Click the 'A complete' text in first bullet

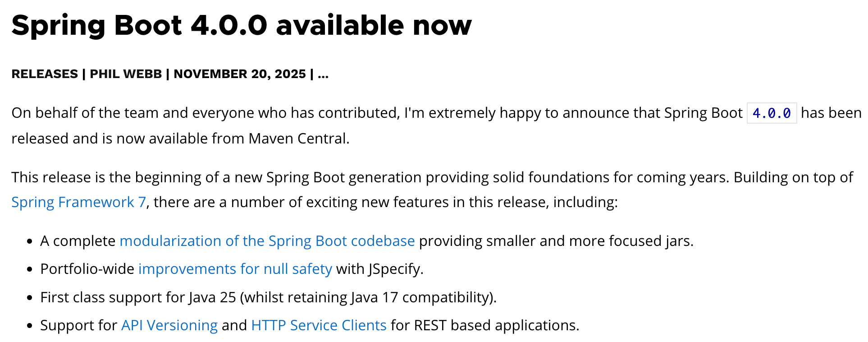point(78,241)
